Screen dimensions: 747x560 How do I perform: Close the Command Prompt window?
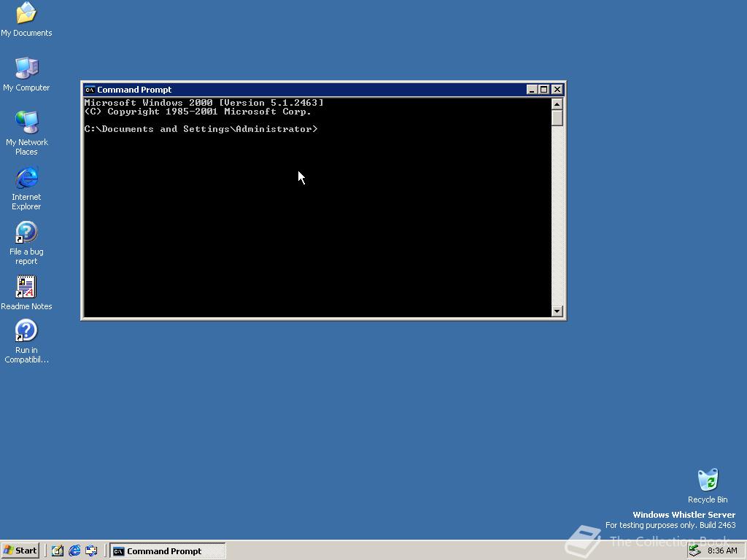557,90
